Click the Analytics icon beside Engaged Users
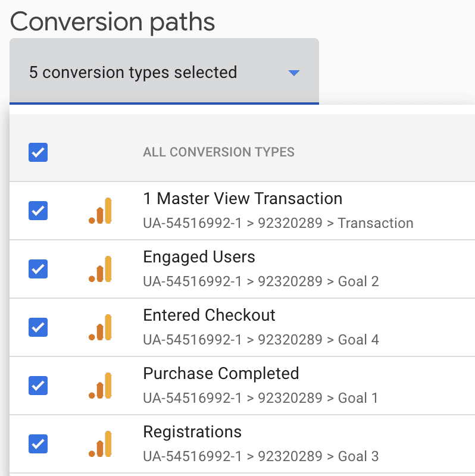This screenshot has height=476, width=475. (101, 269)
